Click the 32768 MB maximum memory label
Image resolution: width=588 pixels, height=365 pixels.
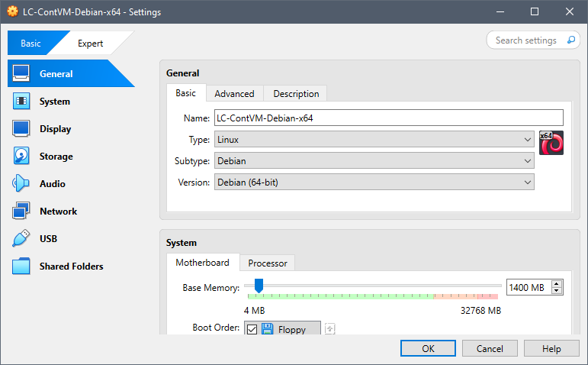click(480, 311)
